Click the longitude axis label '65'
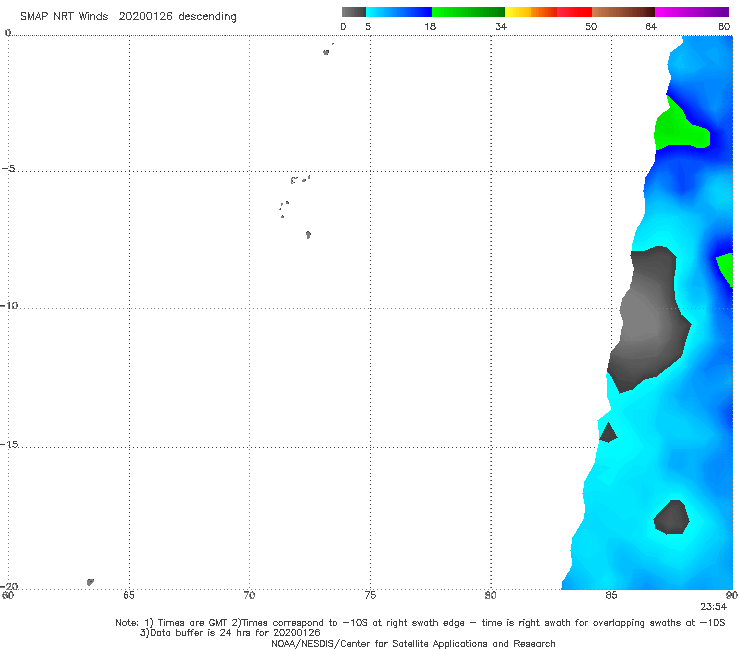The width and height of the screenshot is (740, 650). click(129, 595)
